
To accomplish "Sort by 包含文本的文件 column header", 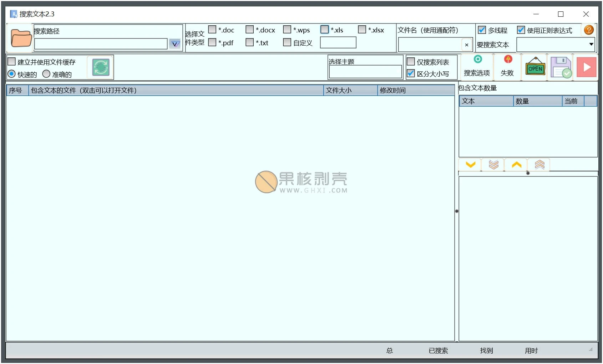I will pyautogui.click(x=176, y=90).
